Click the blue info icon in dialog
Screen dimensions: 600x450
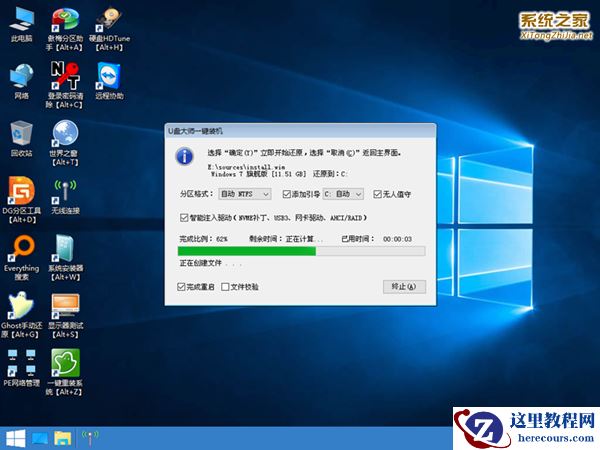[184, 156]
